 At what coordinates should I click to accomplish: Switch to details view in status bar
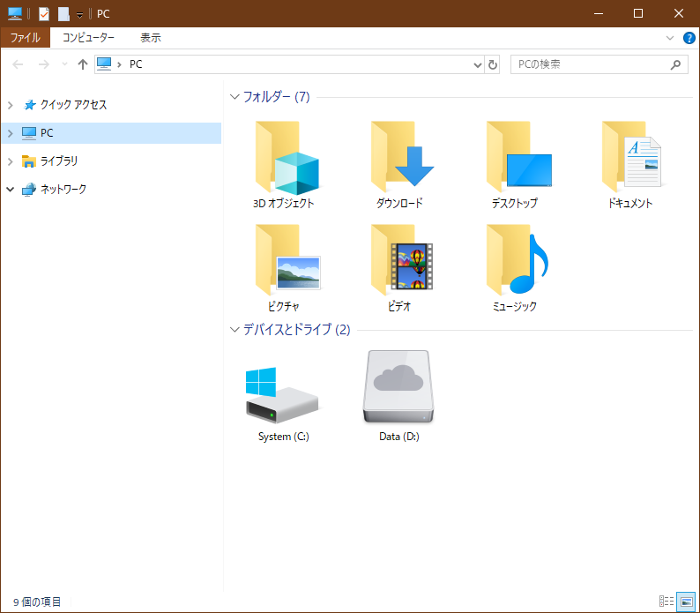tap(666, 602)
